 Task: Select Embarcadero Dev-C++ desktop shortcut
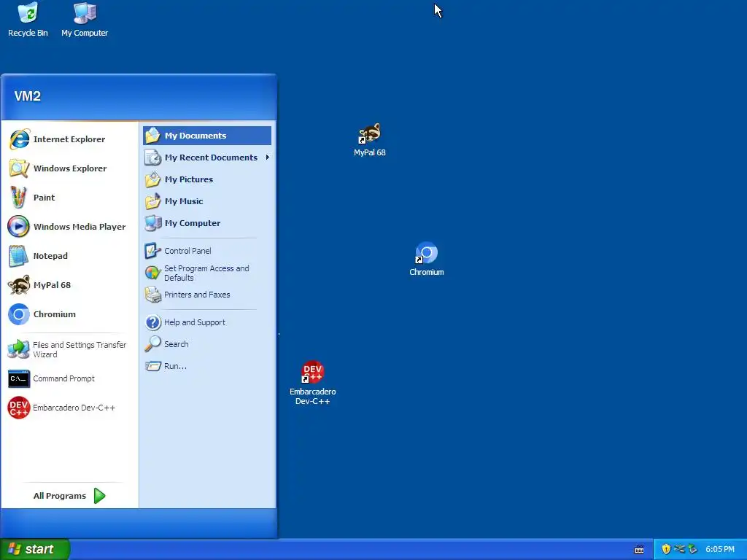pyautogui.click(x=312, y=383)
